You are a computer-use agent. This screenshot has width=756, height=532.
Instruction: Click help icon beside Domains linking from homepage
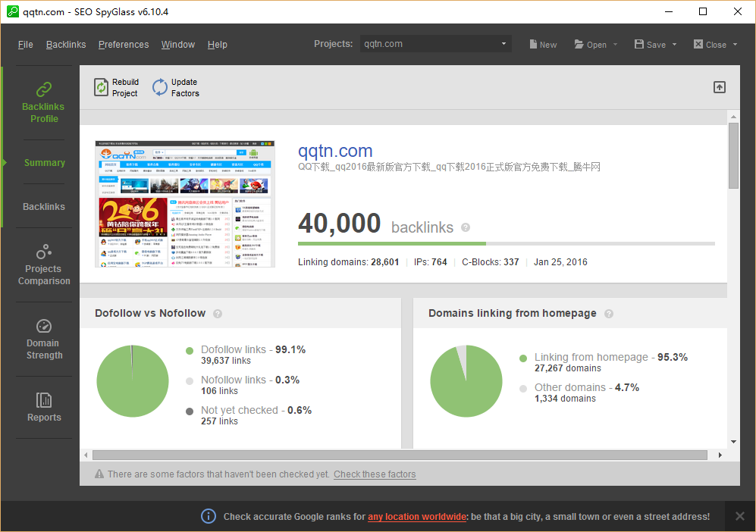609,314
